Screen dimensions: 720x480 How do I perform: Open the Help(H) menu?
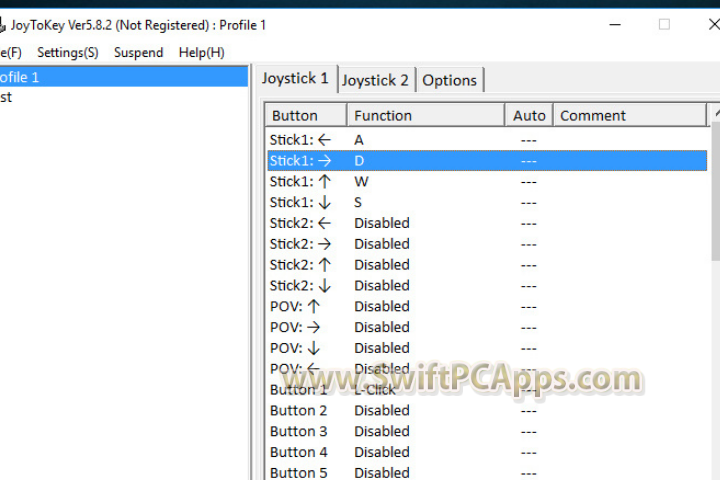click(202, 53)
